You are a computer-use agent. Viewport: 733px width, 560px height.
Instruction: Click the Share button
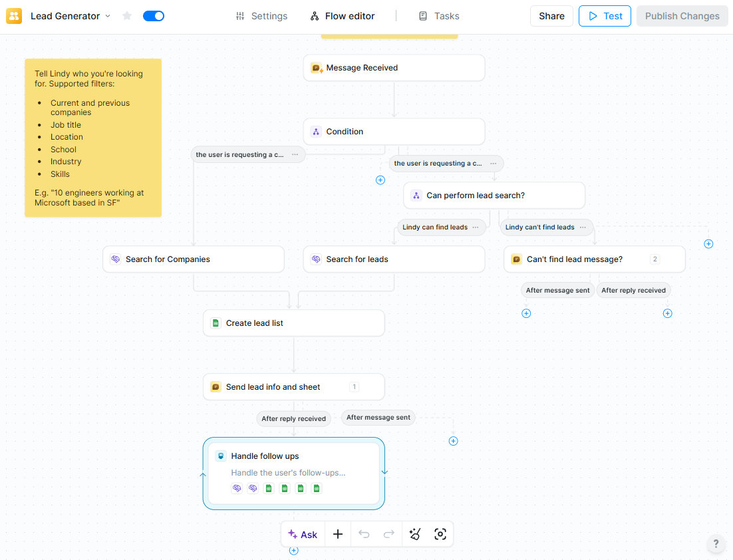tap(551, 15)
